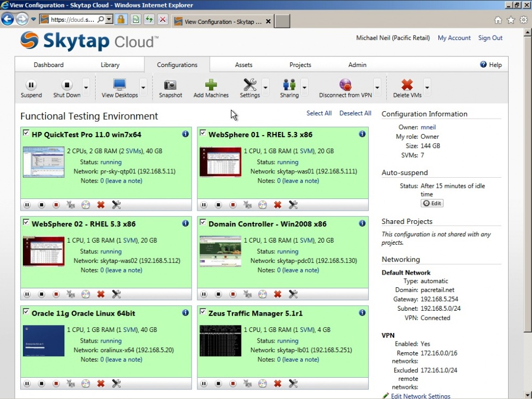Refresh the page in Internet Explorer
532x399 pixels.
coord(149,19)
